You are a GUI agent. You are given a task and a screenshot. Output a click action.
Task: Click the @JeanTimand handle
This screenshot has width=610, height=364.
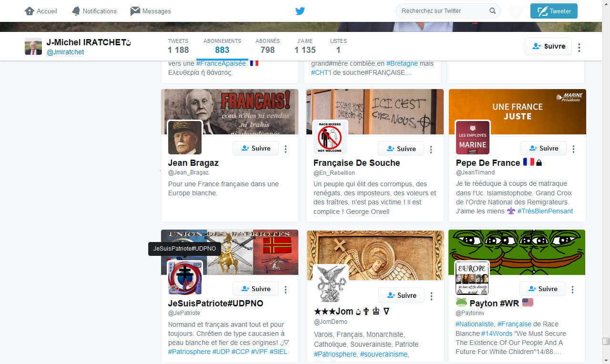(475, 172)
